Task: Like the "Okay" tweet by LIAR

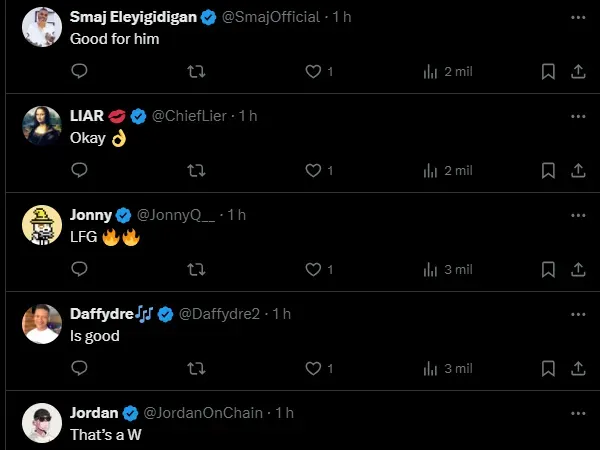Action: pos(313,170)
